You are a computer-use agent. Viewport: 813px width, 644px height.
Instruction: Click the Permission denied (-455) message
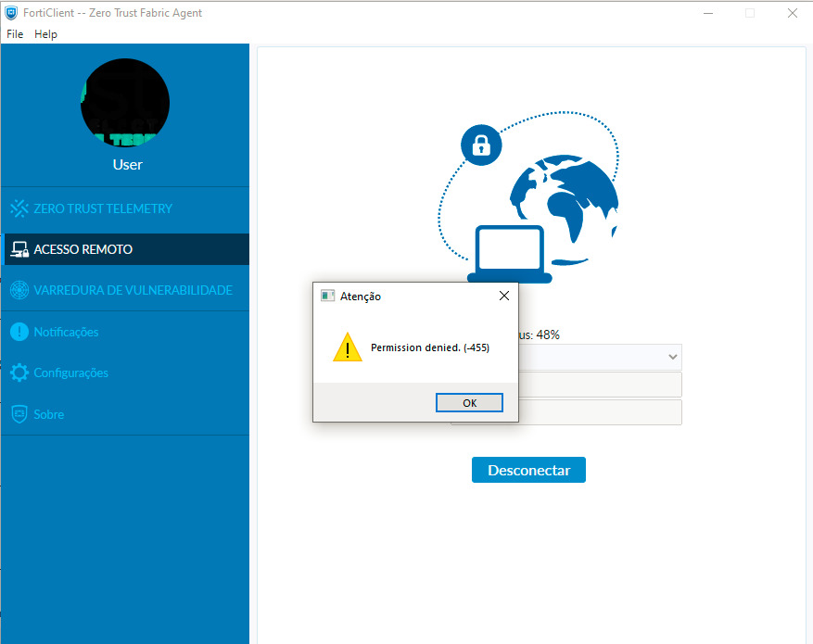[x=430, y=347]
